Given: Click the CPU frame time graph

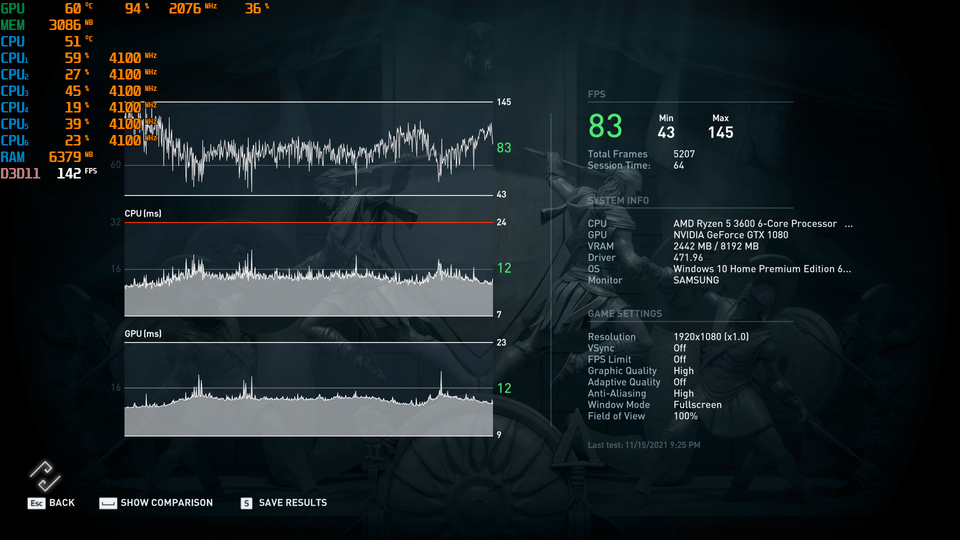Looking at the screenshot, I should (309, 269).
